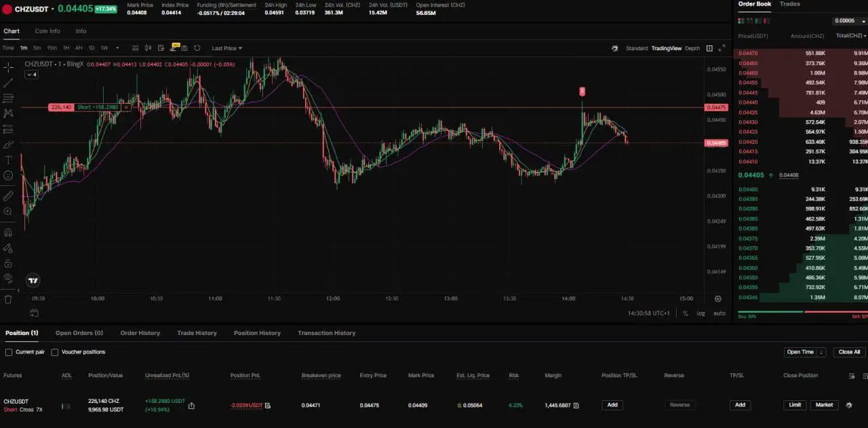Toggle stay in drawing mode
868x428 pixels.
click(8, 248)
